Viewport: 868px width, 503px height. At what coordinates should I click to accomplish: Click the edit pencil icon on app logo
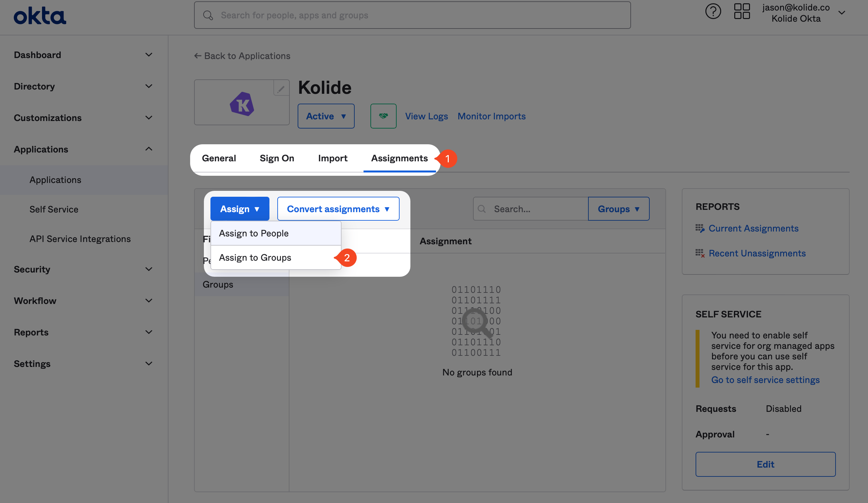click(281, 88)
